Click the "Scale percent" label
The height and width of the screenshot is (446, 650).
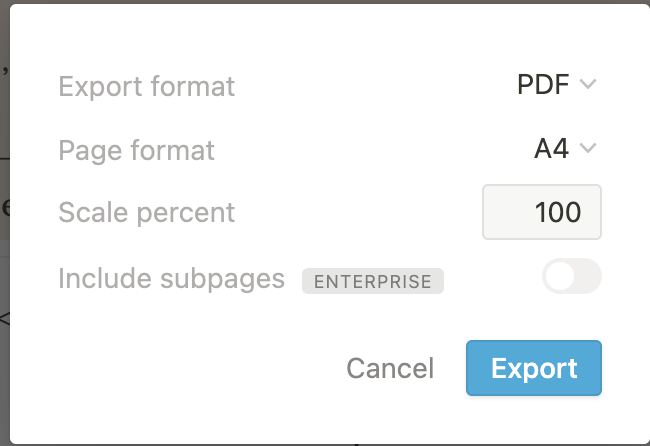[146, 213]
